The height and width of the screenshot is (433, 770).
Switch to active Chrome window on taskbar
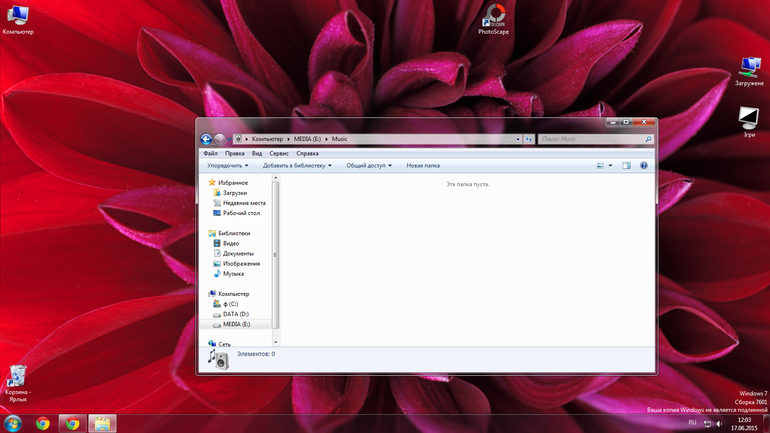[73, 423]
